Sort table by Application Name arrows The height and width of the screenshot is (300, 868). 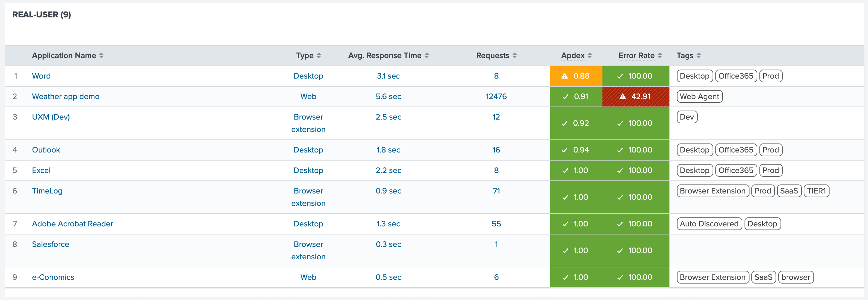101,56
